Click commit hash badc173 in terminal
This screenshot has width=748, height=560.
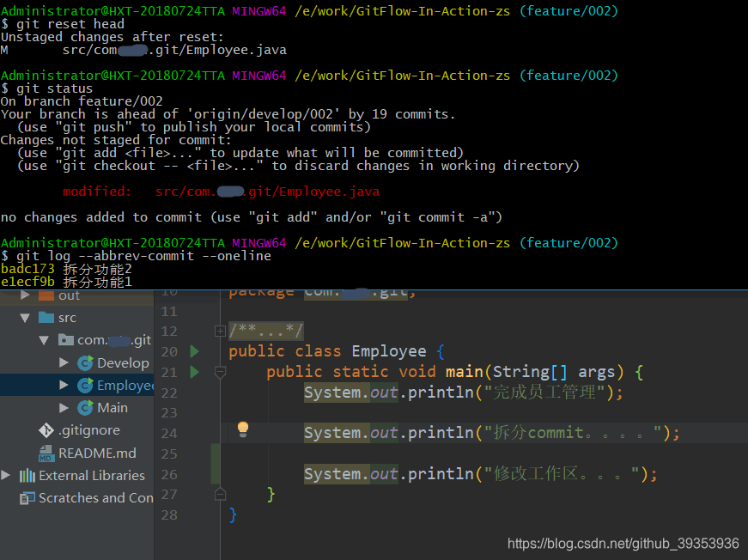click(x=27, y=269)
